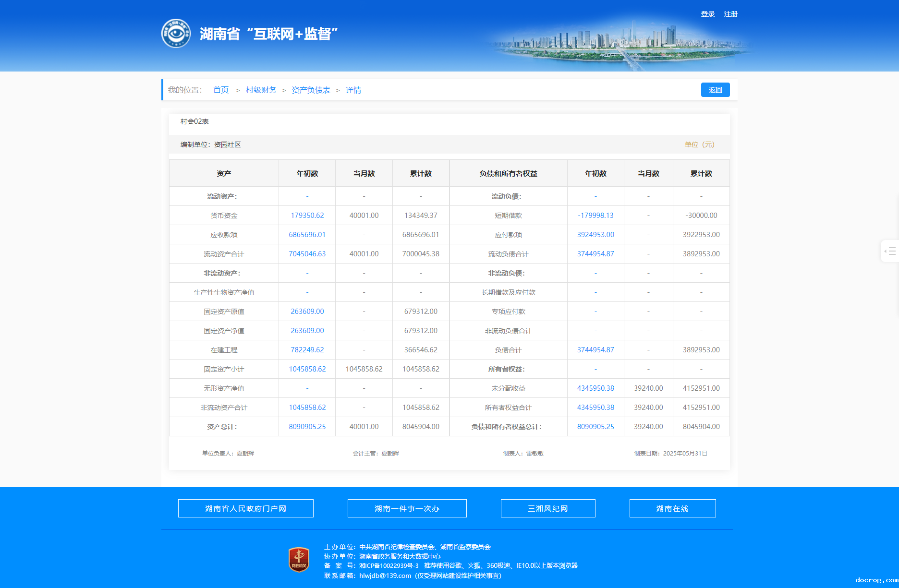Click the 登录 login link

pos(707,14)
